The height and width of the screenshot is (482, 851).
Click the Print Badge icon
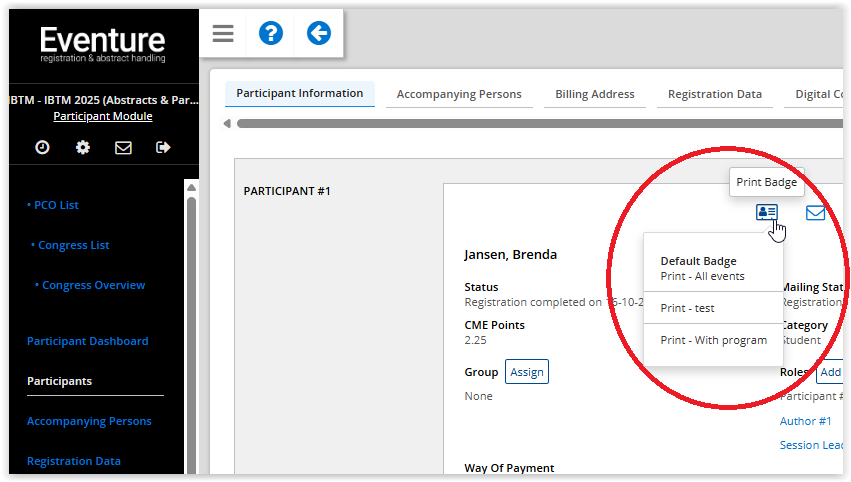click(x=767, y=212)
